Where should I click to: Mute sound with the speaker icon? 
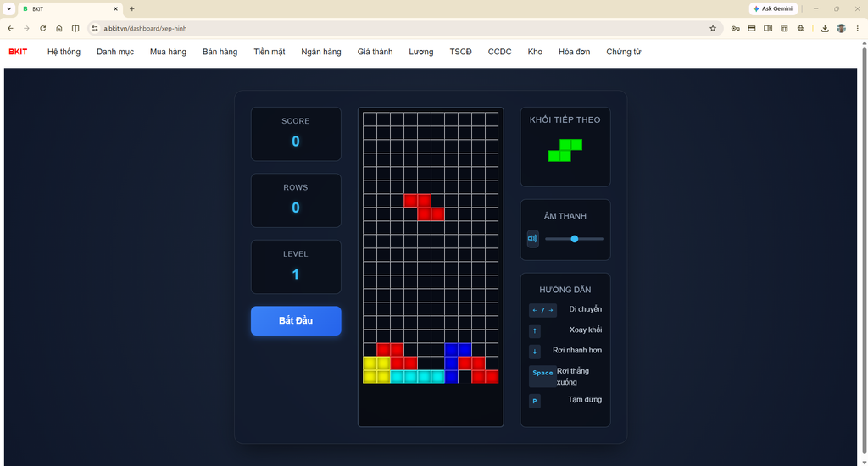click(x=532, y=239)
